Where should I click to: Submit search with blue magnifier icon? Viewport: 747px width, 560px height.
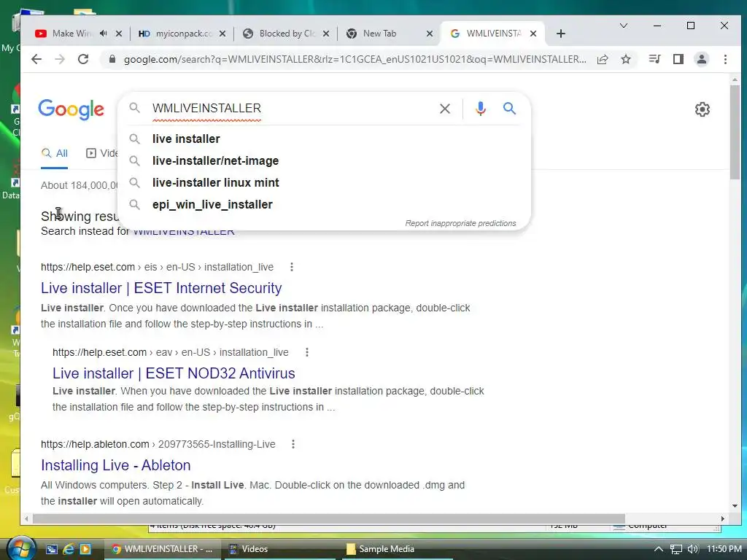point(509,109)
